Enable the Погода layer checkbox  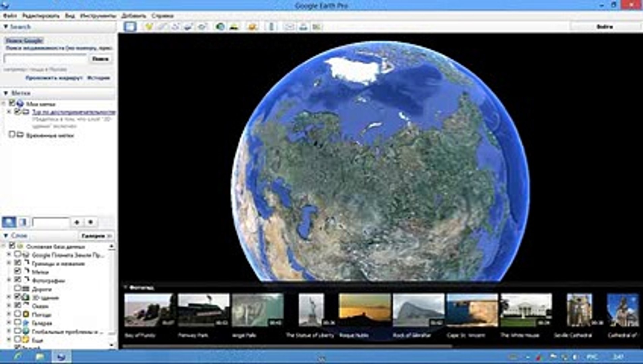18,314
